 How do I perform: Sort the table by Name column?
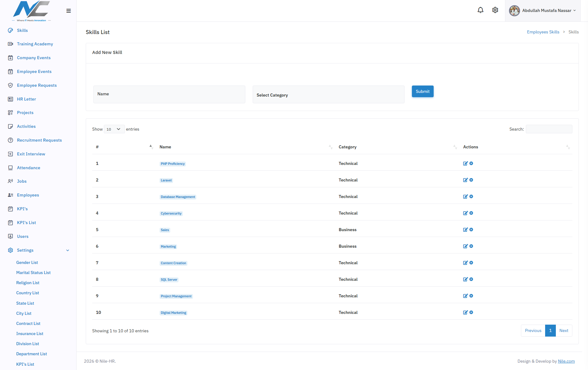(246, 147)
